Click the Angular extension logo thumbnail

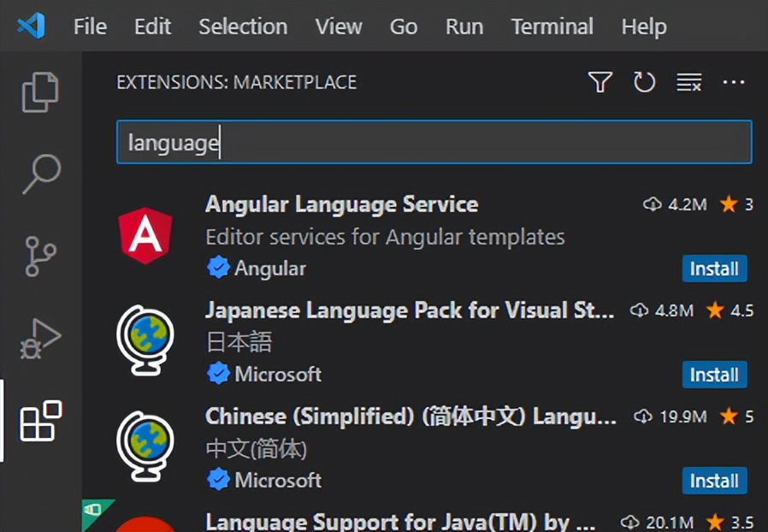pos(145,235)
